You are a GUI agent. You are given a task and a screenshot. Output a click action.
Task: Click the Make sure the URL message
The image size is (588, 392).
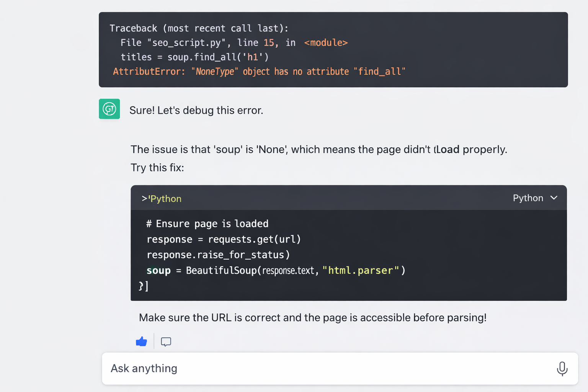coord(313,317)
